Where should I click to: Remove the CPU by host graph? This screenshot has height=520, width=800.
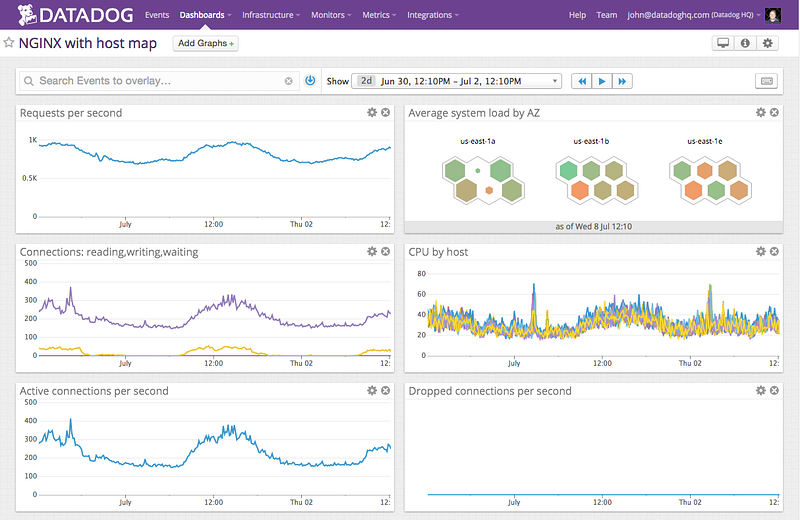pyautogui.click(x=774, y=251)
